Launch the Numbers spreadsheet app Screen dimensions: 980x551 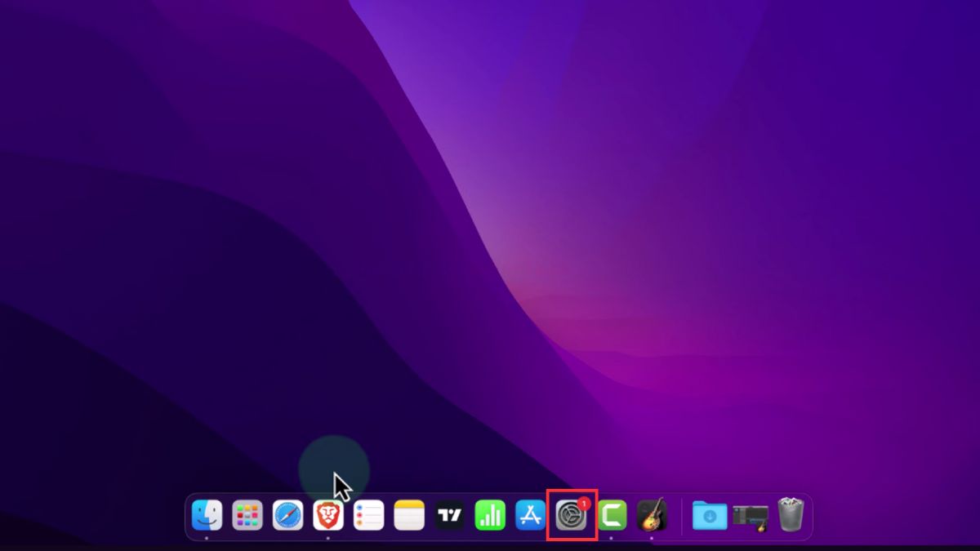[490, 516]
